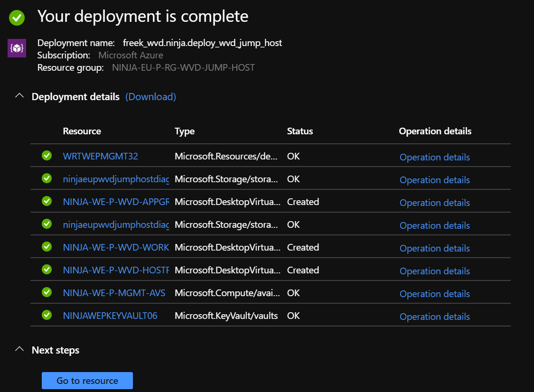Open the NINJA-WE-P-MGMT-AVS resource link

(x=114, y=293)
